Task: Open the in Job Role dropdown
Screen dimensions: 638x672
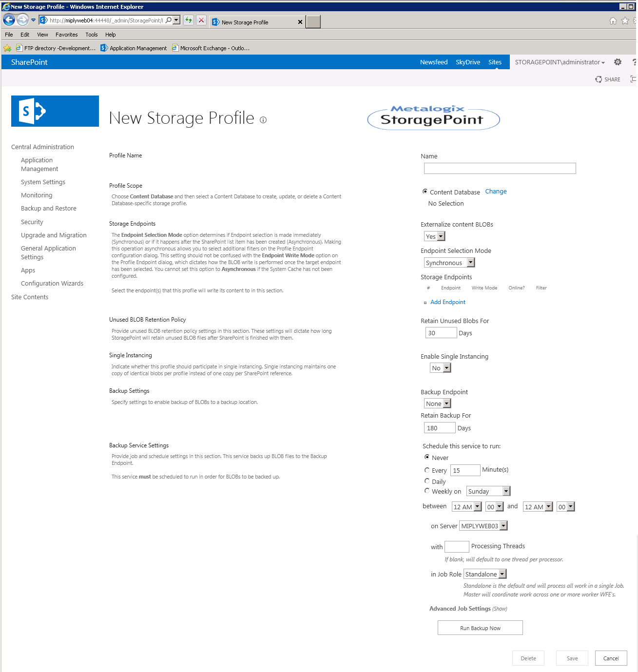Action: [485, 574]
